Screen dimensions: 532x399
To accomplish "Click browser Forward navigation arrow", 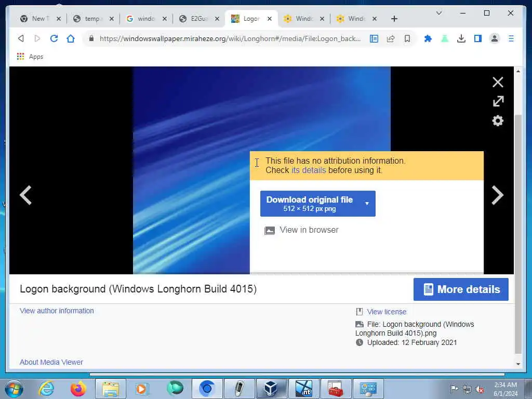I will [x=37, y=38].
